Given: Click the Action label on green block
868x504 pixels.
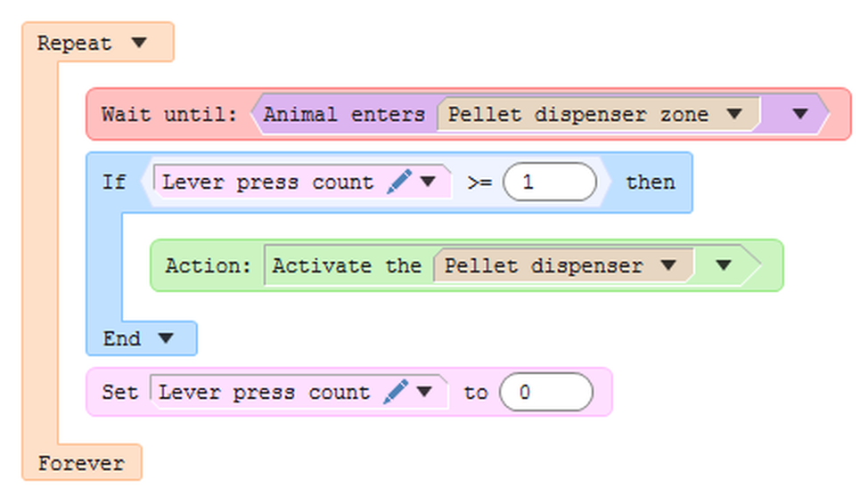Looking at the screenshot, I should click(209, 265).
